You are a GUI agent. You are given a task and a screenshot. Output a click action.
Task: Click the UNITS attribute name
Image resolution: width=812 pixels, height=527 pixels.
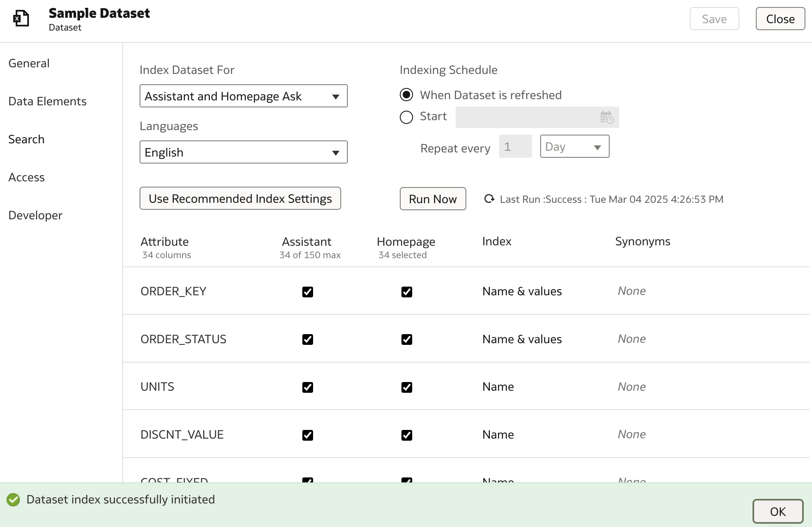coord(157,387)
